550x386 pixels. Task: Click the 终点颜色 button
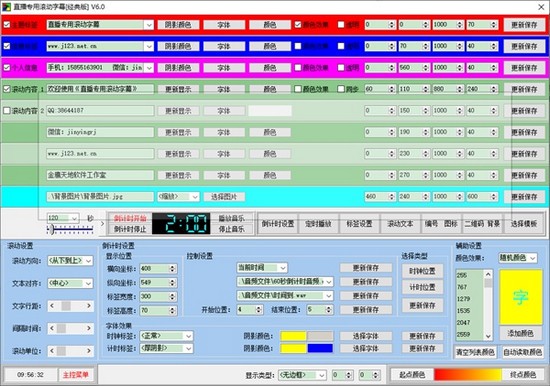[x=523, y=375]
